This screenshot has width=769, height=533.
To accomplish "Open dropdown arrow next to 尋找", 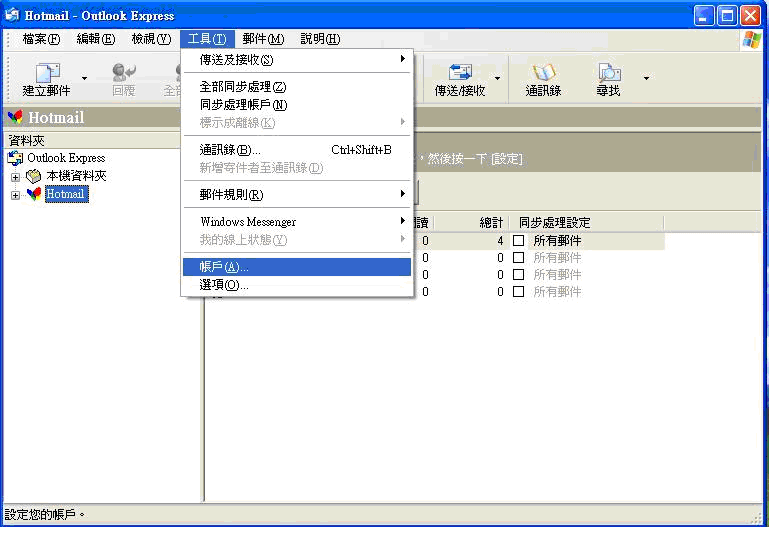I will coord(646,78).
